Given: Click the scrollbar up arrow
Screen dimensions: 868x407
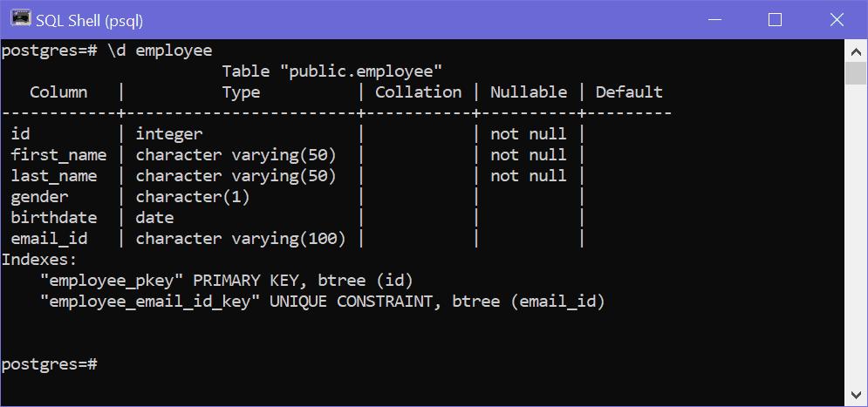Looking at the screenshot, I should (x=856, y=51).
